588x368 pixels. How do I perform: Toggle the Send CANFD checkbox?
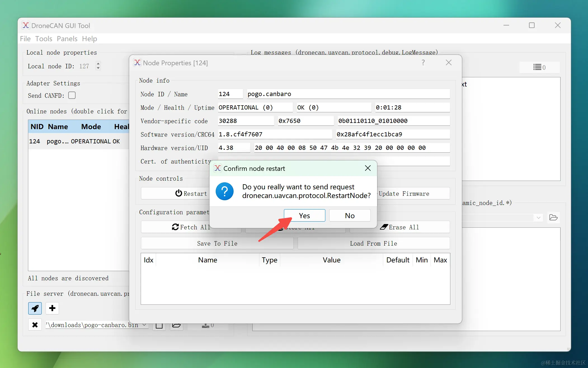pos(72,96)
